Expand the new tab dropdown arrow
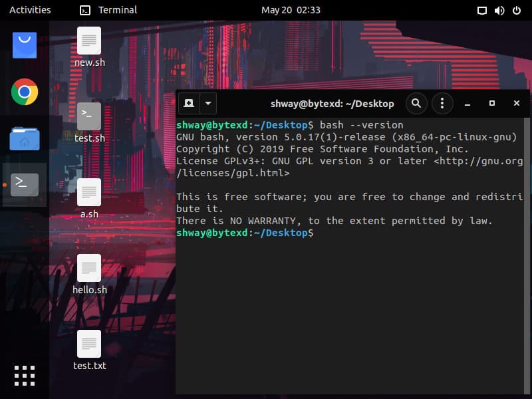532x399 pixels. click(x=208, y=103)
